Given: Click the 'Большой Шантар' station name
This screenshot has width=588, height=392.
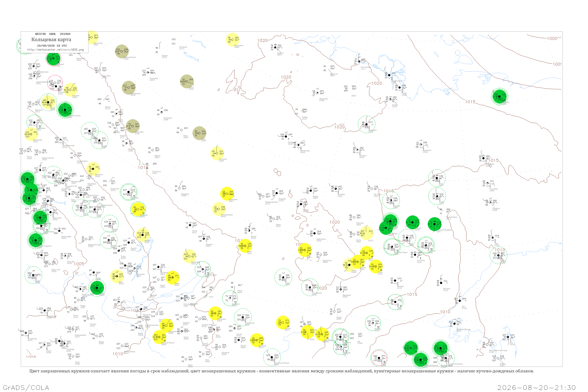Looking at the screenshot, I should [x=464, y=329].
